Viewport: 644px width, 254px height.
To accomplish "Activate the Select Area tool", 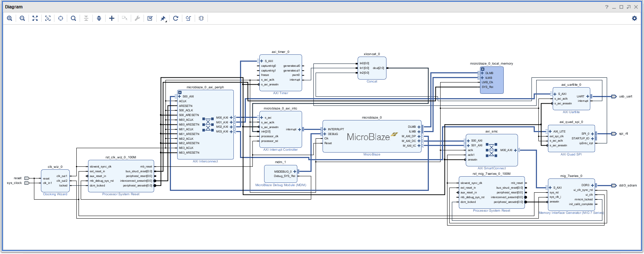I will coord(48,18).
